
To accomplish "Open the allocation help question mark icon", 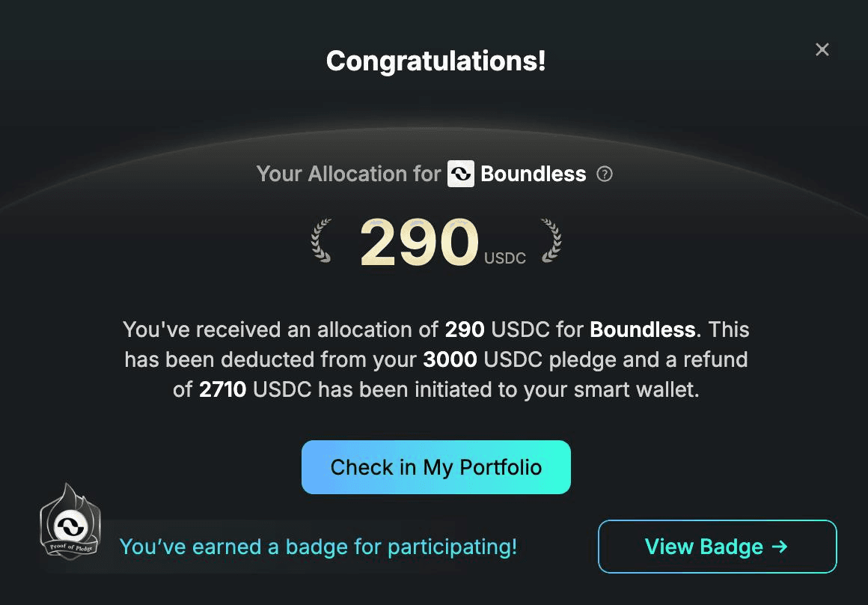I will [605, 174].
